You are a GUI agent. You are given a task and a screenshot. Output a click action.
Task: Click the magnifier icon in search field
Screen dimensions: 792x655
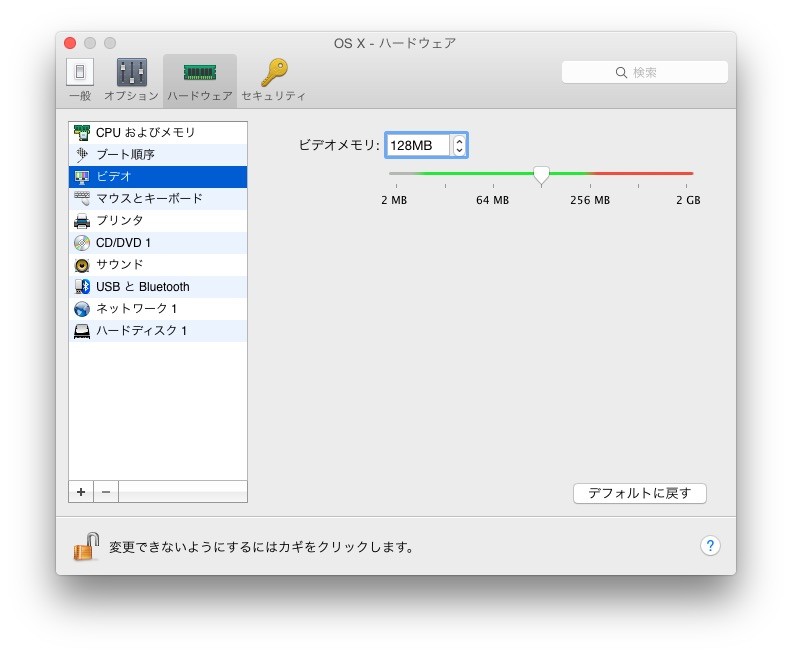pyautogui.click(x=621, y=72)
